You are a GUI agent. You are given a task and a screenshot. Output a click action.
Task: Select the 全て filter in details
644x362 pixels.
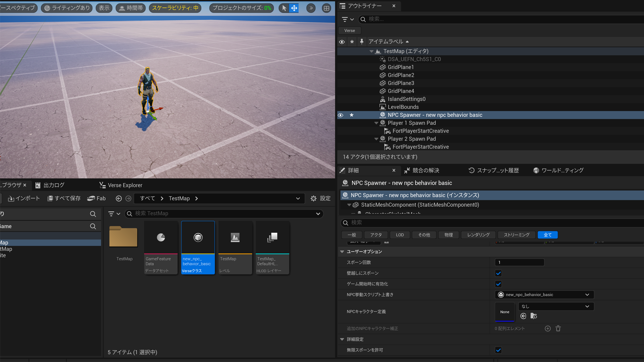[x=548, y=235]
